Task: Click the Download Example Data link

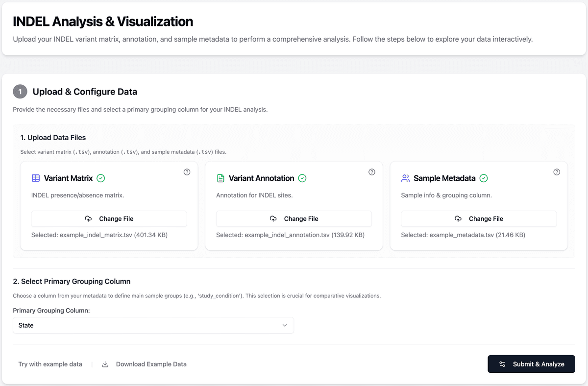Action: pos(151,364)
